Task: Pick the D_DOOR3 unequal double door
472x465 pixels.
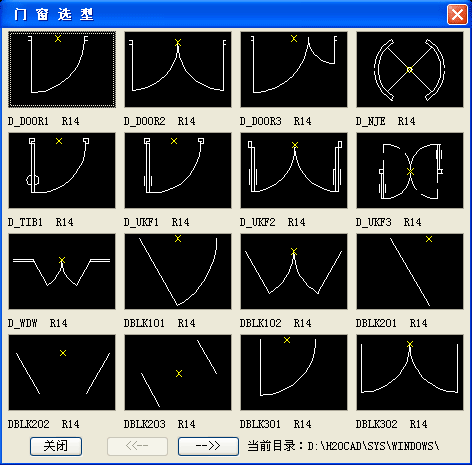Action: point(294,69)
